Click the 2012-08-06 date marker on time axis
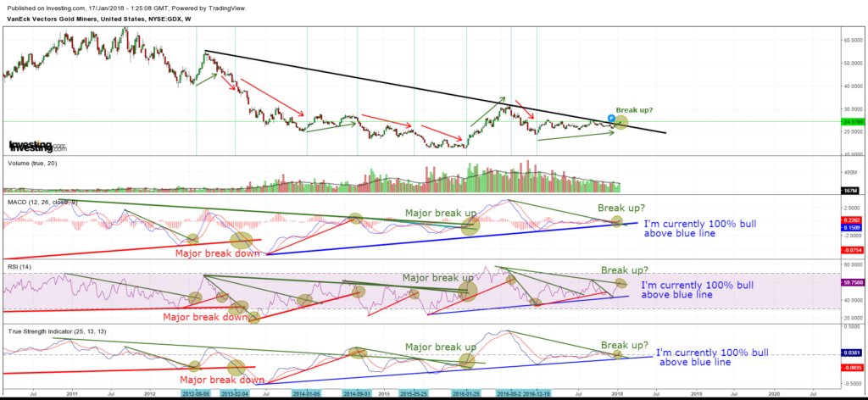Image resolution: width=868 pixels, height=400 pixels. 196,393
